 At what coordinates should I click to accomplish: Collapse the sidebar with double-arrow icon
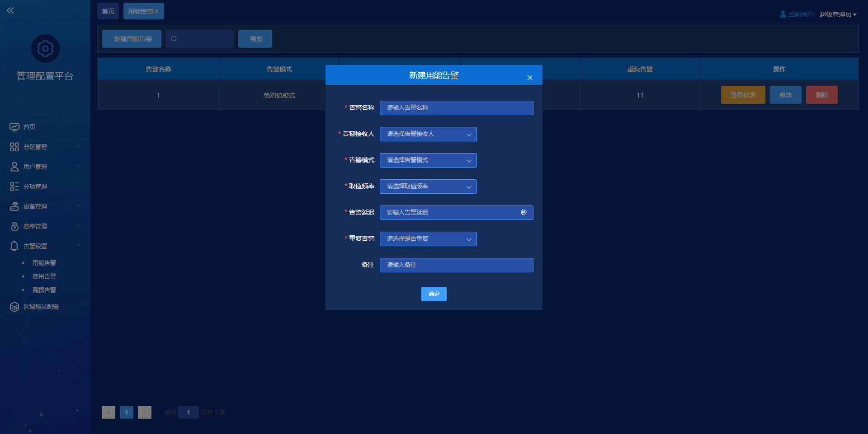pyautogui.click(x=10, y=10)
